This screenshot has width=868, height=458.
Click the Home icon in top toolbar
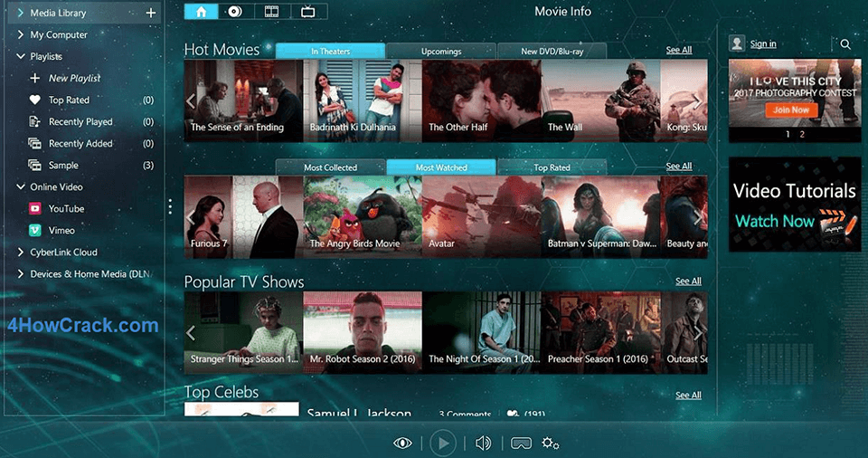point(201,12)
